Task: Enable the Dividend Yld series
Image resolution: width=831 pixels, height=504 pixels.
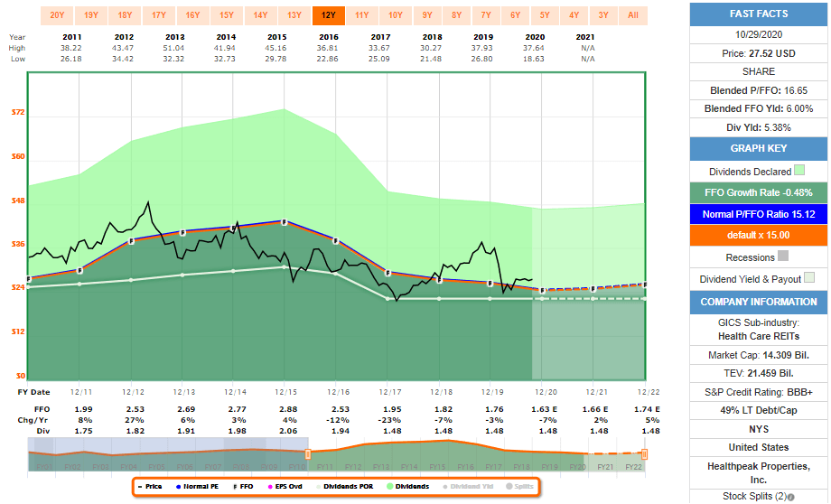Action: click(x=469, y=487)
